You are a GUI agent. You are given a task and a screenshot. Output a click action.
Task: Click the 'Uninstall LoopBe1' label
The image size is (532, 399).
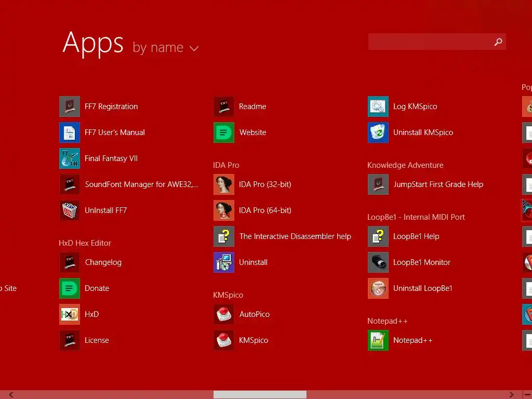tap(423, 288)
